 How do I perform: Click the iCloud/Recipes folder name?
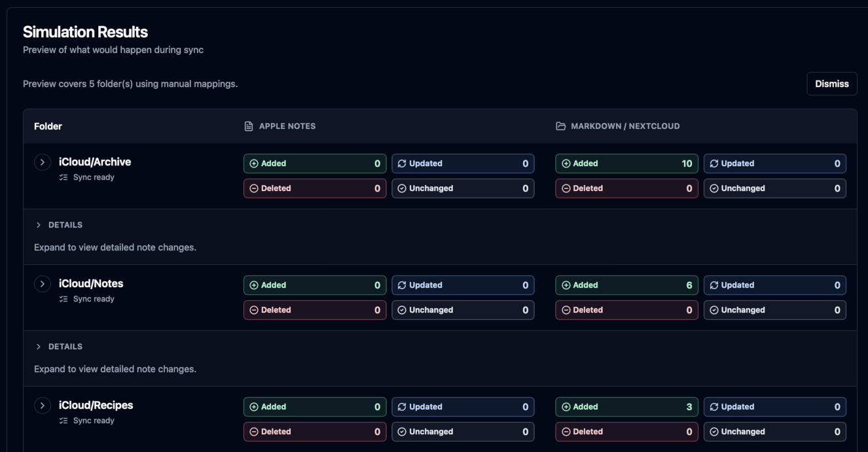(x=96, y=405)
